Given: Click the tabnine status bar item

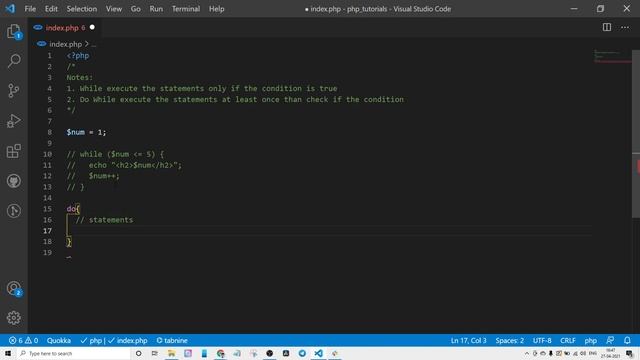Looking at the screenshot, I should tap(172, 340).
